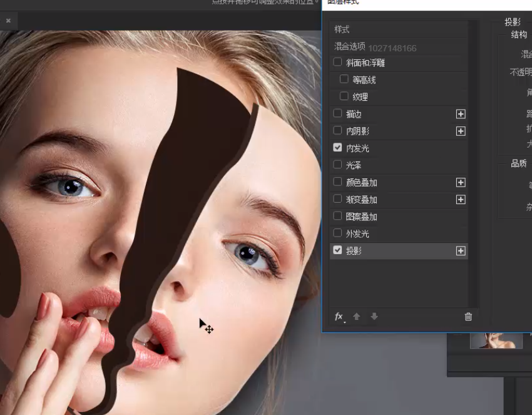Viewport: 532px width, 415px height.
Task: Enable the 光泽 effect checkbox
Action: (x=337, y=165)
